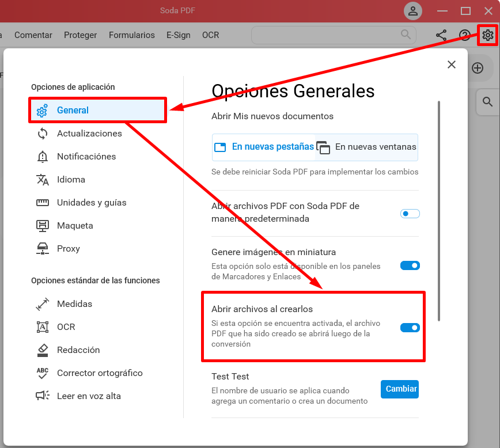
Task: Click the Actualizaciones refresh icon
Action: coord(43,134)
